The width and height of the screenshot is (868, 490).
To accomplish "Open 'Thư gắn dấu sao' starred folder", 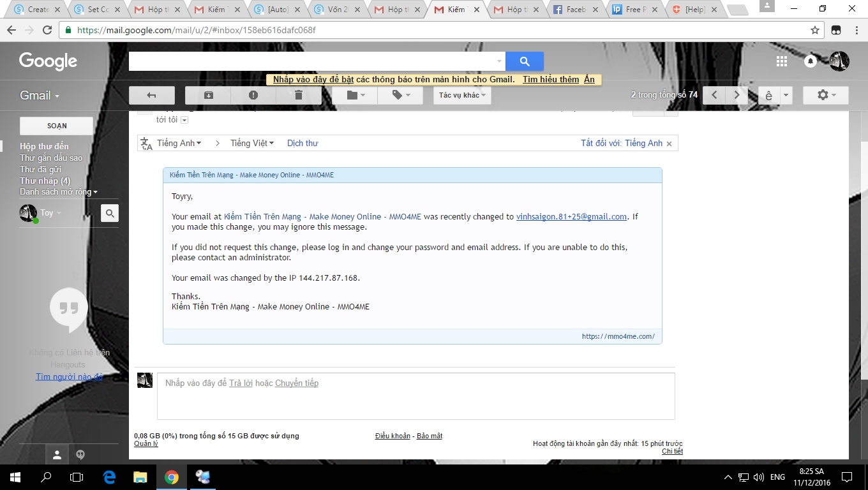I will (51, 158).
